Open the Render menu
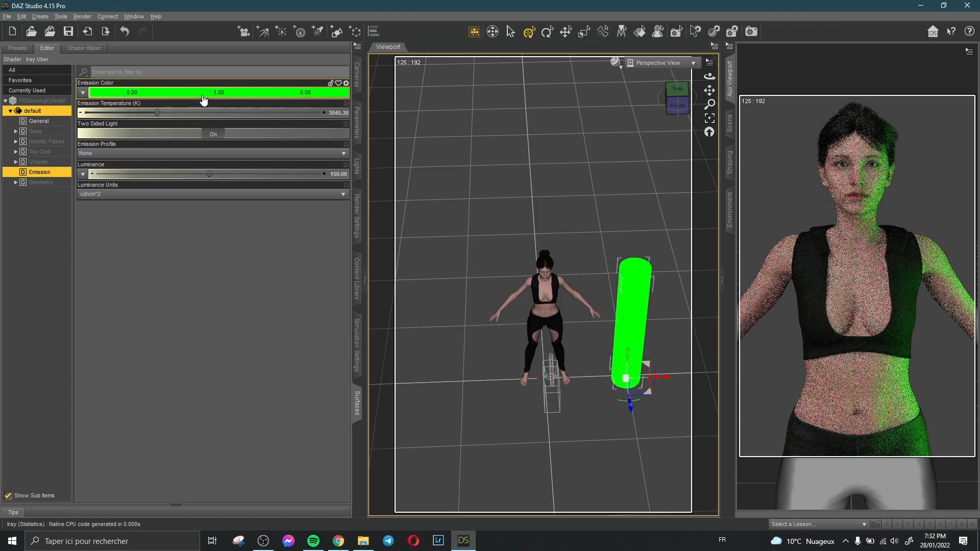Viewport: 980px width, 551px height. (82, 16)
